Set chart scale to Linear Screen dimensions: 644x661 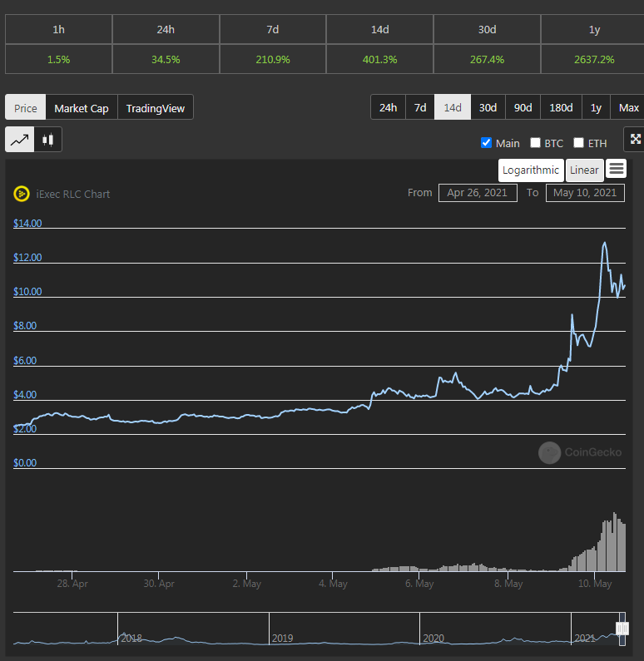click(584, 170)
